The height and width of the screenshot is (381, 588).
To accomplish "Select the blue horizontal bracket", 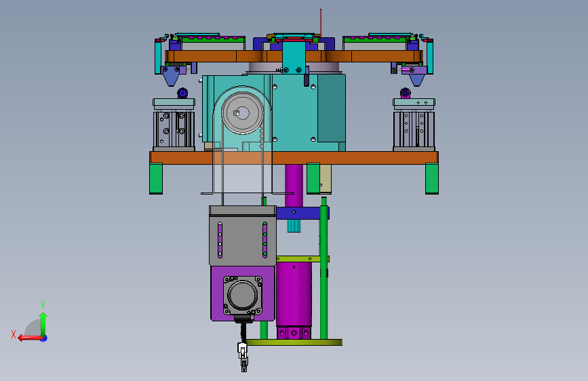I will click(302, 214).
